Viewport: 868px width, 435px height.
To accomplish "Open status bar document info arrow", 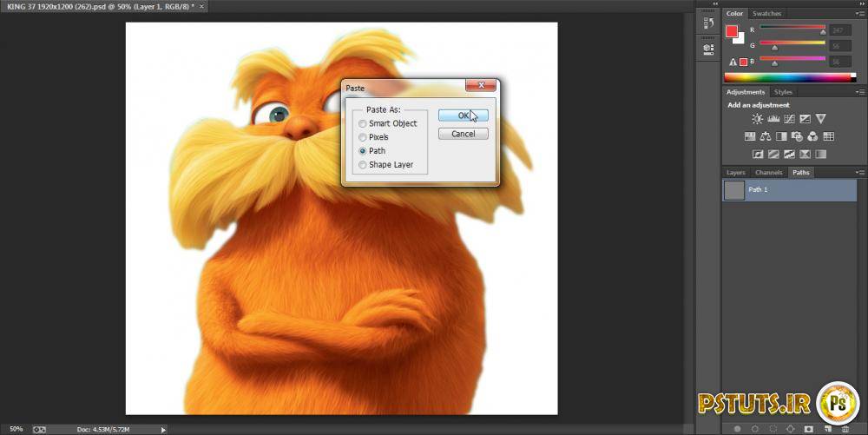I will [x=163, y=430].
